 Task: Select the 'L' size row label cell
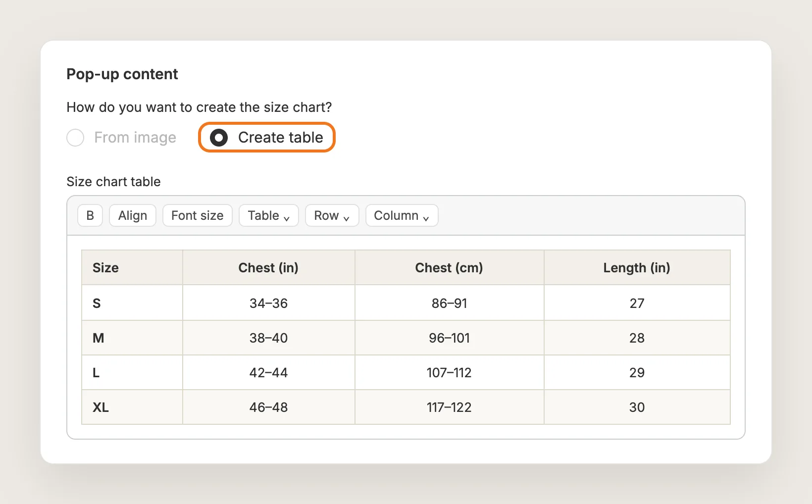tap(132, 372)
